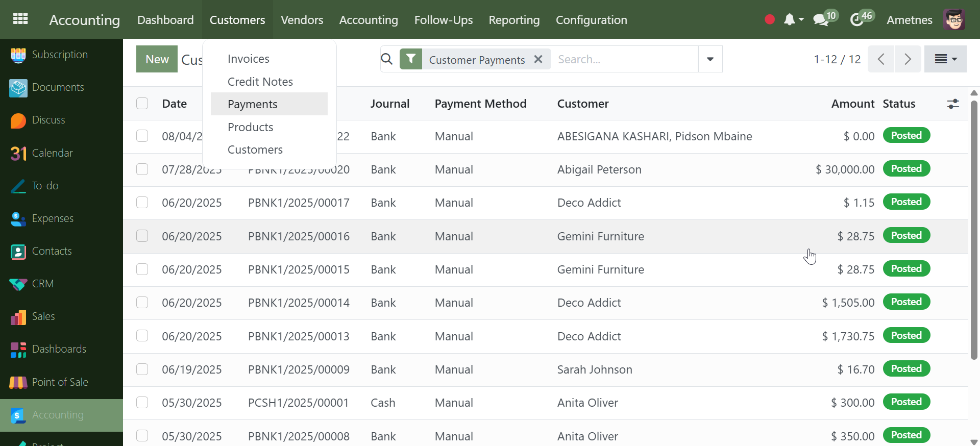Open activities clock icon with badge 46

click(x=857, y=20)
